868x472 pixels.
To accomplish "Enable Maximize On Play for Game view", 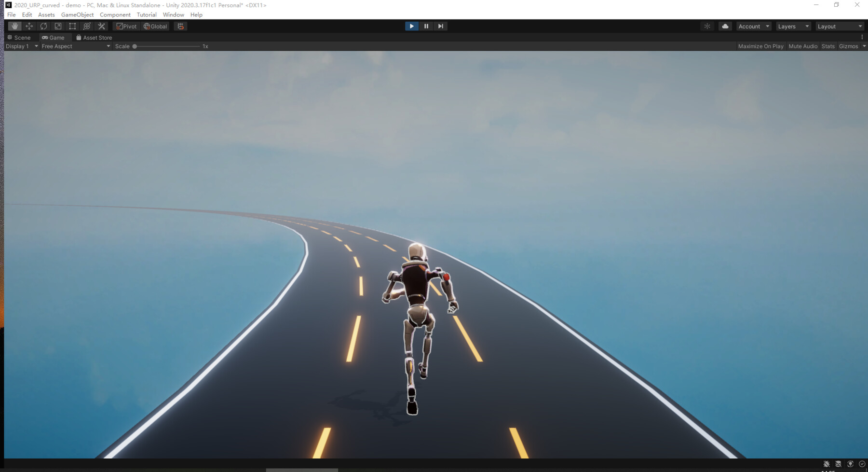I will tap(761, 46).
